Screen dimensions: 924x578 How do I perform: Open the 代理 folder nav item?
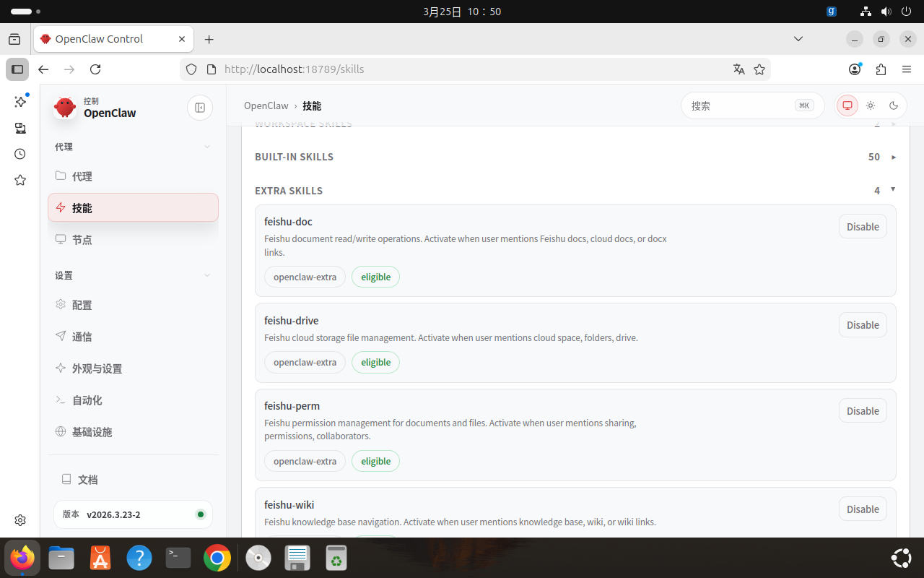click(x=133, y=176)
